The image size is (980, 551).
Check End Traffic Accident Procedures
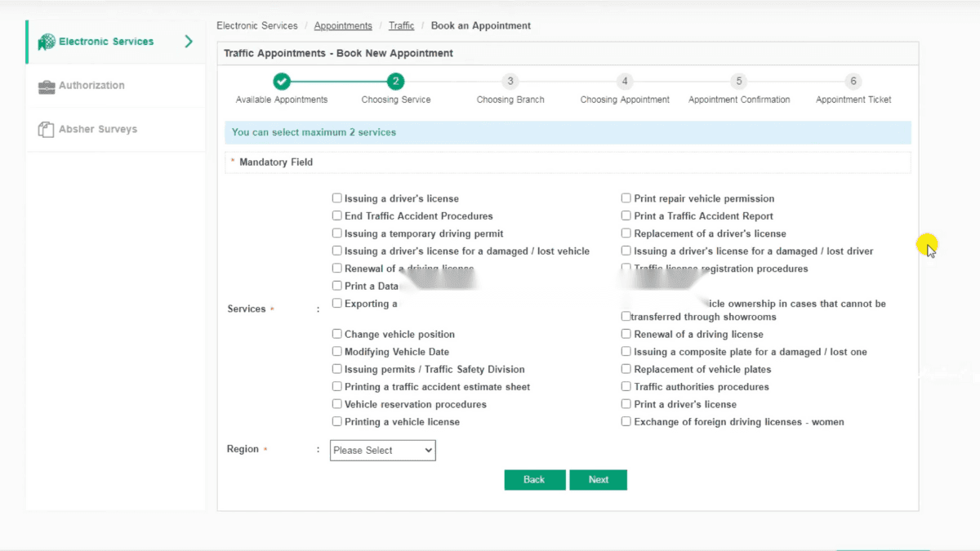(x=337, y=216)
